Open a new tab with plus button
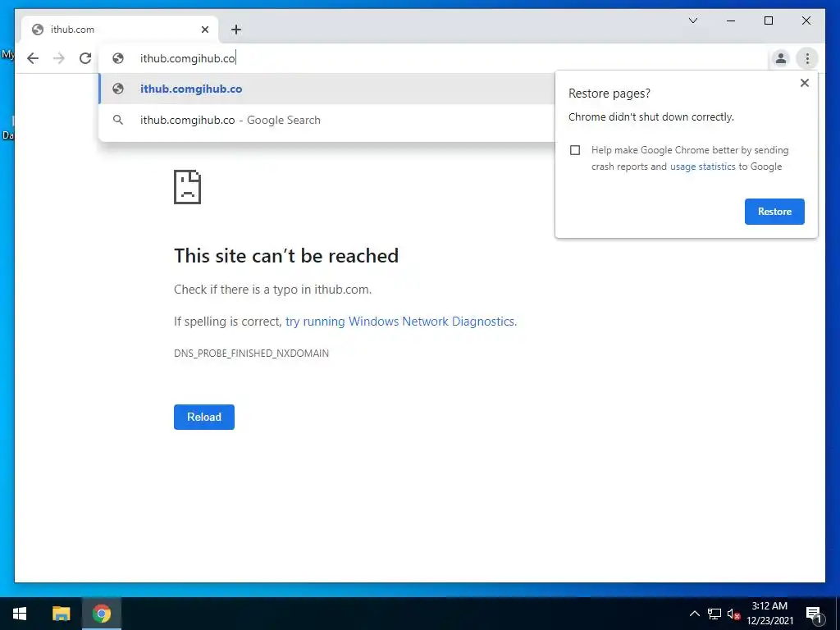Screen dimensions: 840x630 [x=236, y=30]
